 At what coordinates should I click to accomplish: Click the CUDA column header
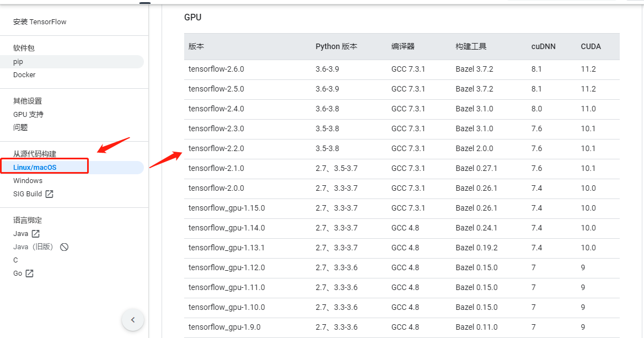pyautogui.click(x=591, y=46)
